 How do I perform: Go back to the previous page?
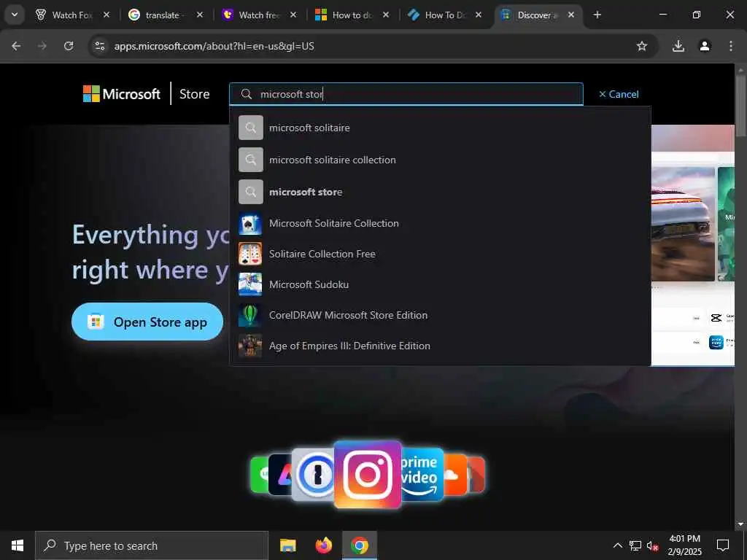pos(16,46)
